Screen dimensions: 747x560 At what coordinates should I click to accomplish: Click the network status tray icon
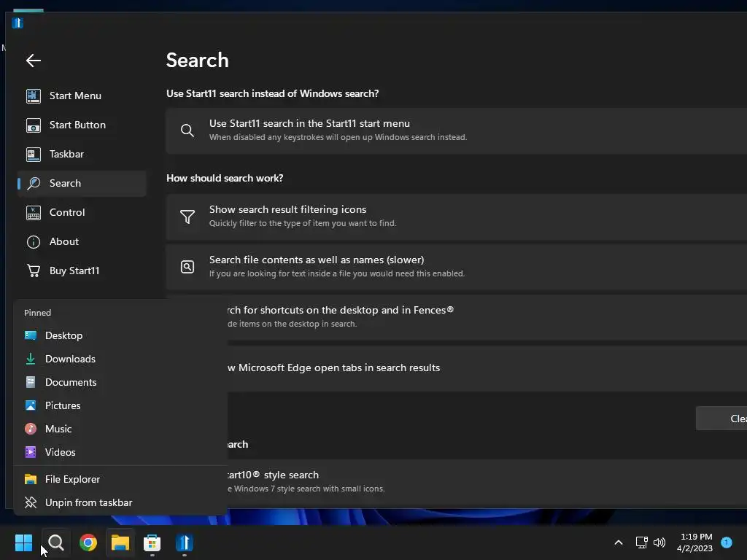642,542
